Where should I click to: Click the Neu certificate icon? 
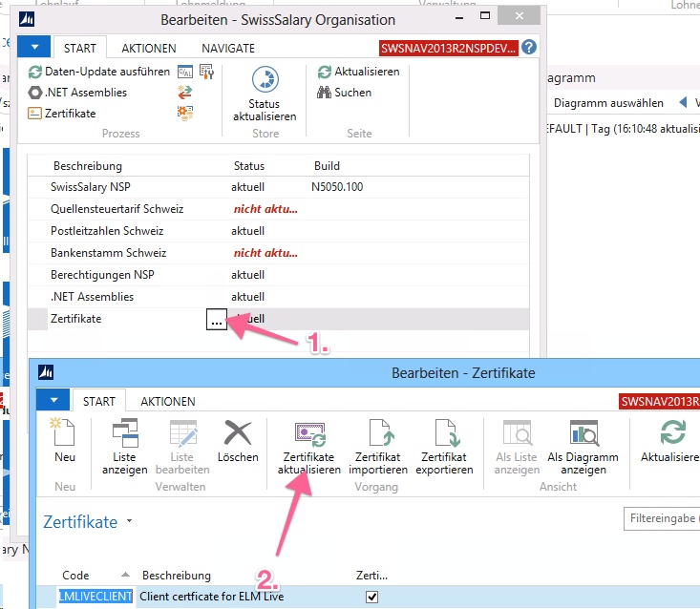tap(64, 435)
